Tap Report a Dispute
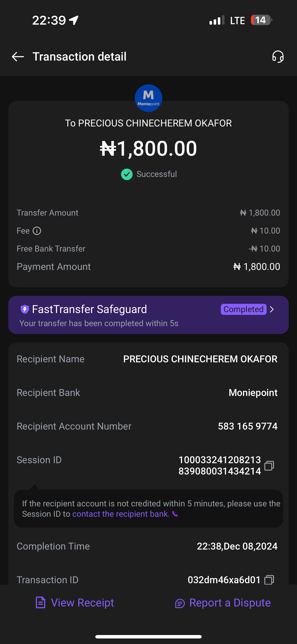The image size is (297, 644). [x=230, y=603]
